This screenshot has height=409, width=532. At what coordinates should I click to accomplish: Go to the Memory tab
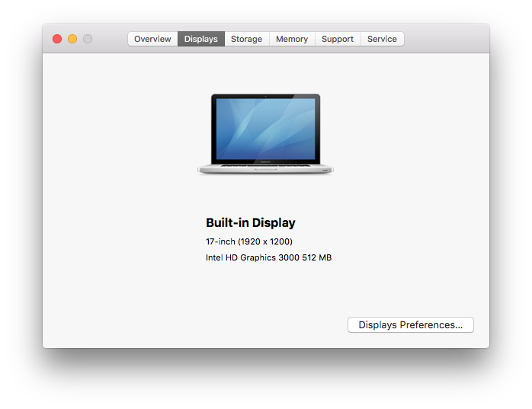[x=292, y=39]
